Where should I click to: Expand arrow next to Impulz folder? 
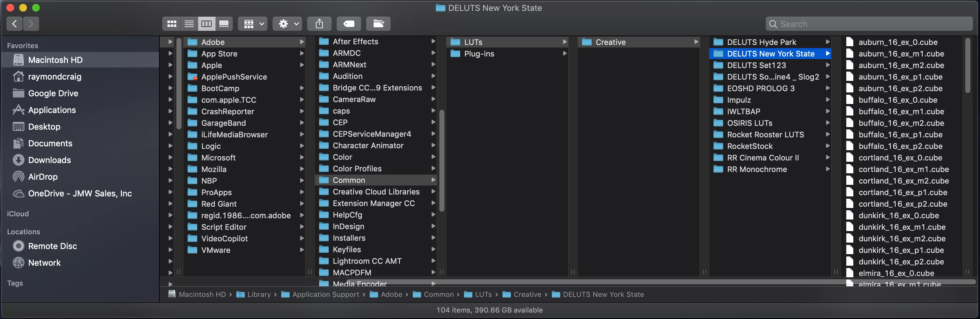(827, 100)
